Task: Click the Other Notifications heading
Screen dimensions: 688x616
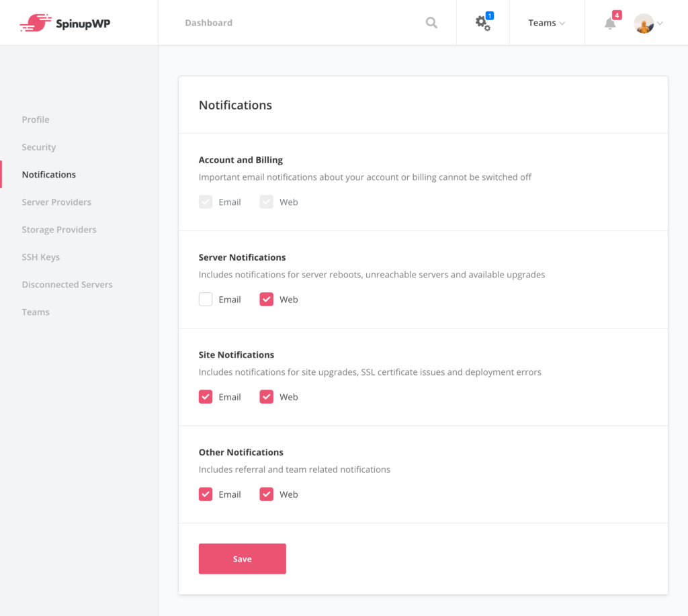Action: [x=241, y=452]
